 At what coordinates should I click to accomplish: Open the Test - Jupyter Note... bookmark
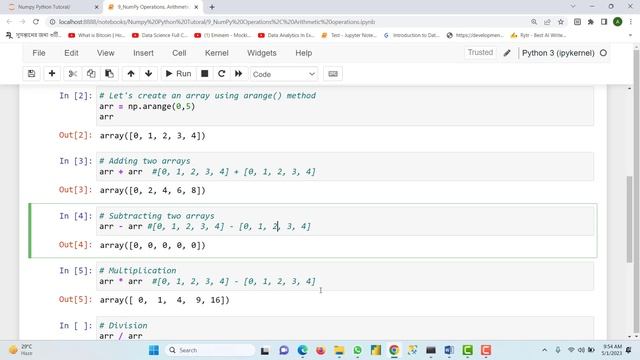click(349, 36)
